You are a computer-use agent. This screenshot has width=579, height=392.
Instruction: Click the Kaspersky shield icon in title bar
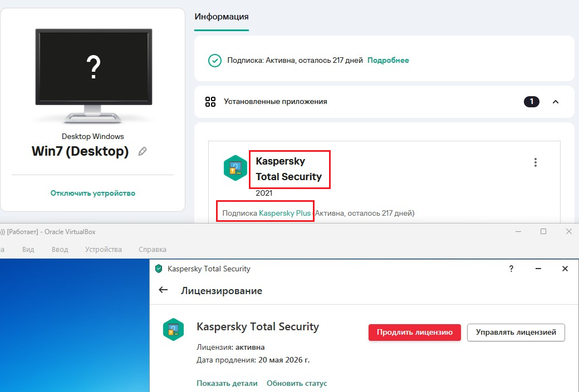coord(159,269)
